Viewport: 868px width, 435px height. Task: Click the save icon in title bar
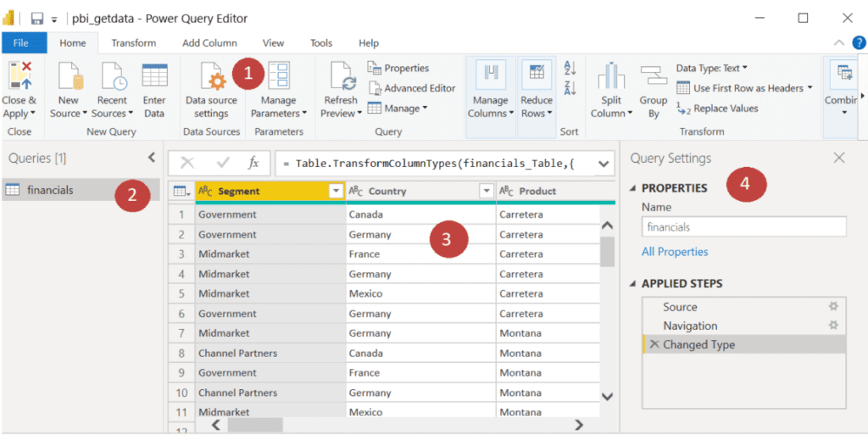(x=37, y=19)
